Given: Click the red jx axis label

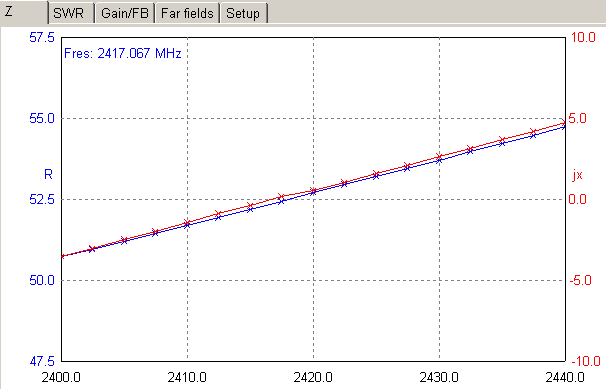Looking at the screenshot, I should point(577,175).
